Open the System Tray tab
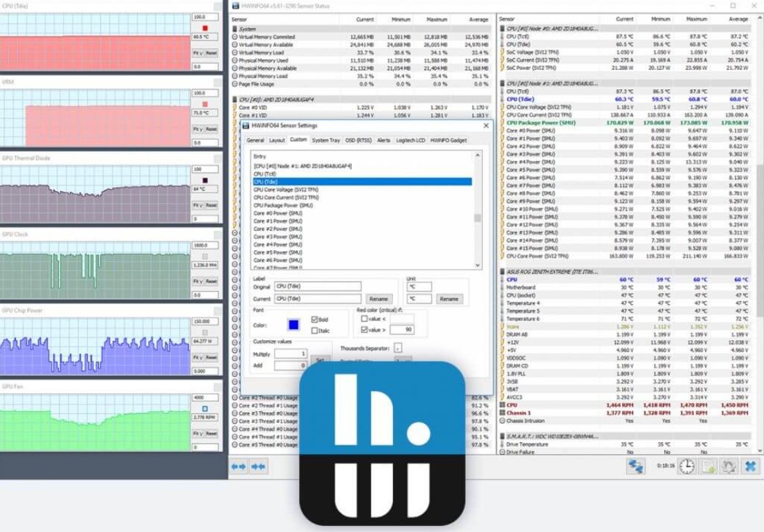Screen dimensions: 764x532 coord(326,140)
